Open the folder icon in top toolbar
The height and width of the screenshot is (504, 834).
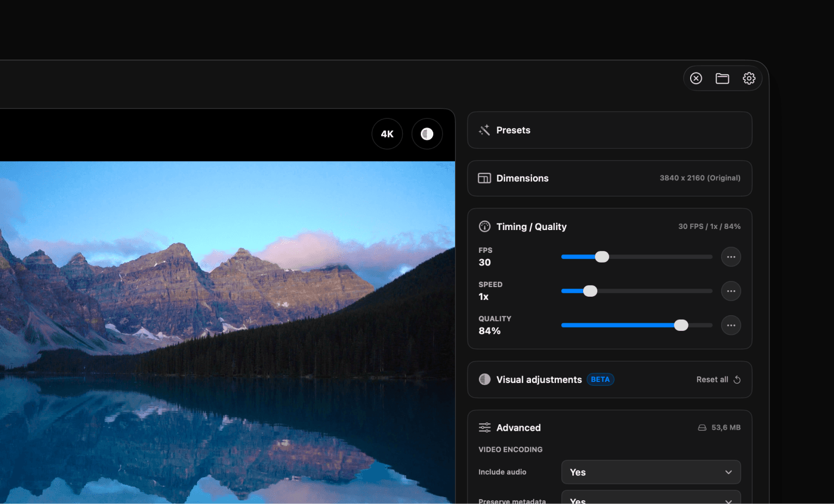click(722, 79)
